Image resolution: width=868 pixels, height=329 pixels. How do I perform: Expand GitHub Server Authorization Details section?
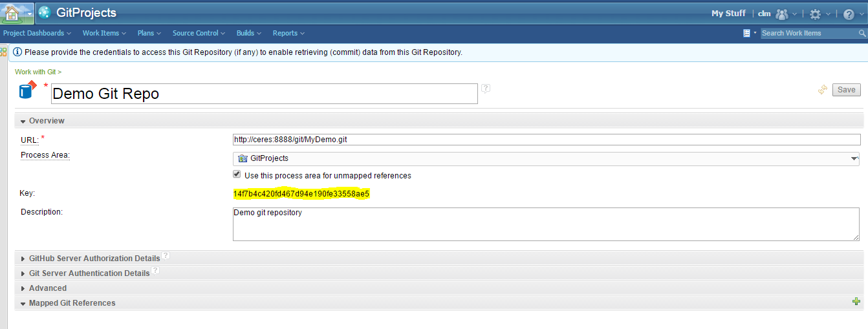click(x=94, y=258)
